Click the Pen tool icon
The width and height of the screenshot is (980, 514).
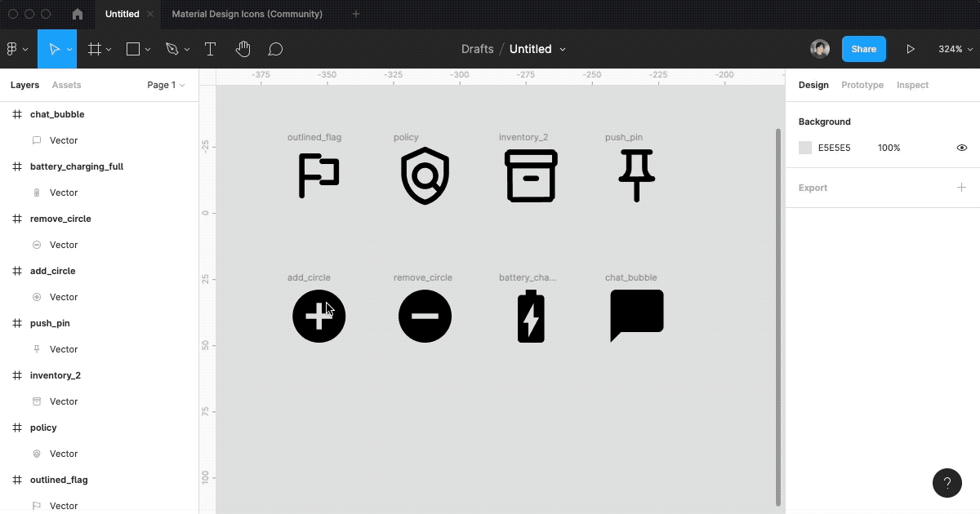(x=171, y=49)
